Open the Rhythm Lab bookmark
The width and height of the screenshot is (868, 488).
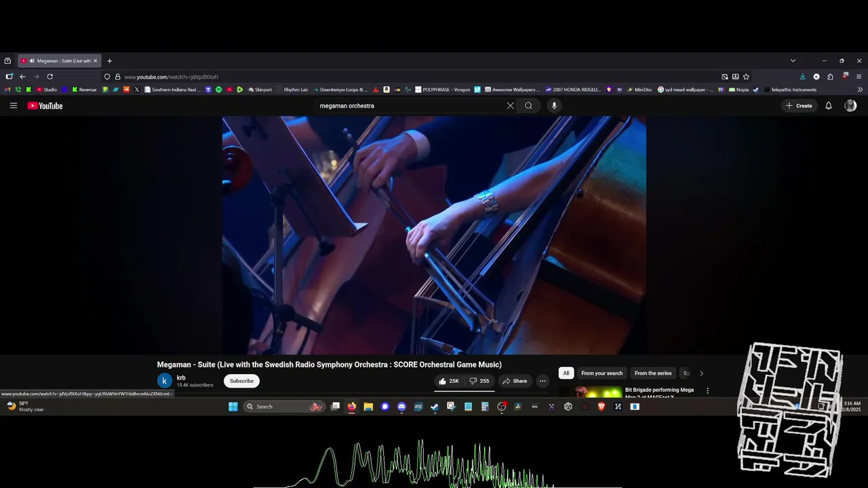pos(292,89)
